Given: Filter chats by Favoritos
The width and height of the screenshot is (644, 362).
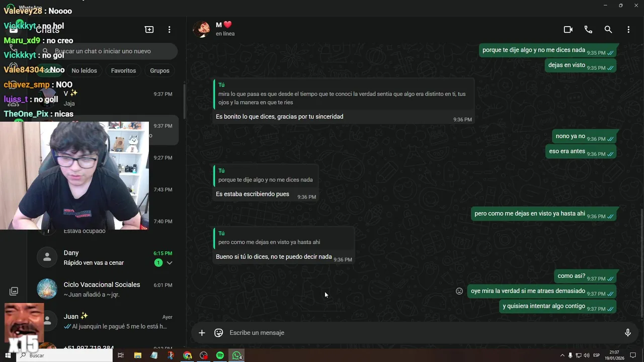Looking at the screenshot, I should (123, 71).
